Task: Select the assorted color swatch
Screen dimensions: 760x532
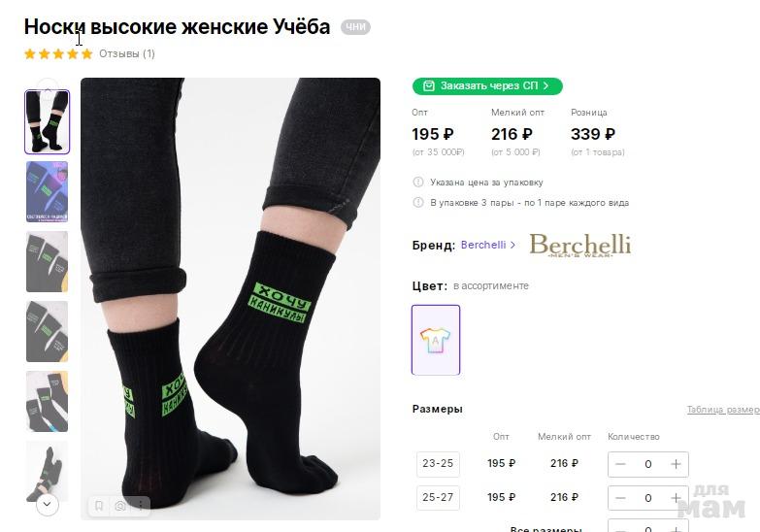Action: 436,340
